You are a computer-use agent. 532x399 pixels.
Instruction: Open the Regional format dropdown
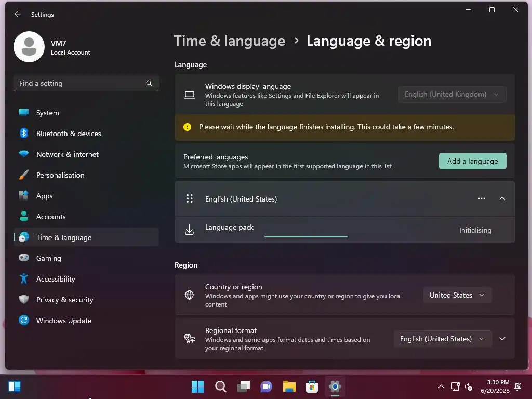(442, 339)
